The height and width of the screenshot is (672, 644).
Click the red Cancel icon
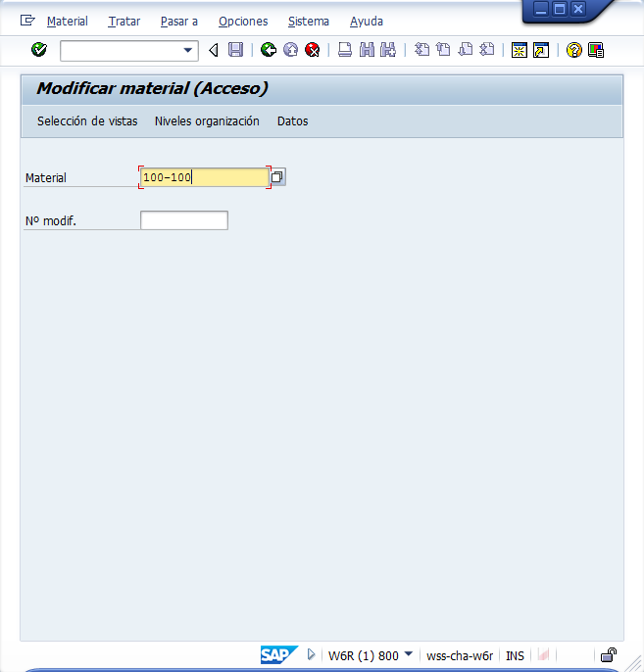click(313, 50)
